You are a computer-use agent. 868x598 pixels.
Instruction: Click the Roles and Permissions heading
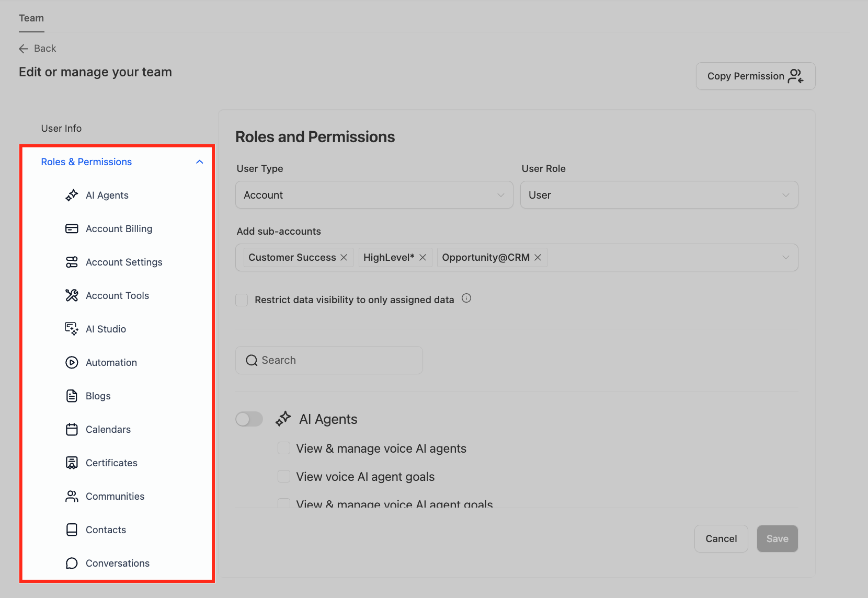[x=315, y=137]
